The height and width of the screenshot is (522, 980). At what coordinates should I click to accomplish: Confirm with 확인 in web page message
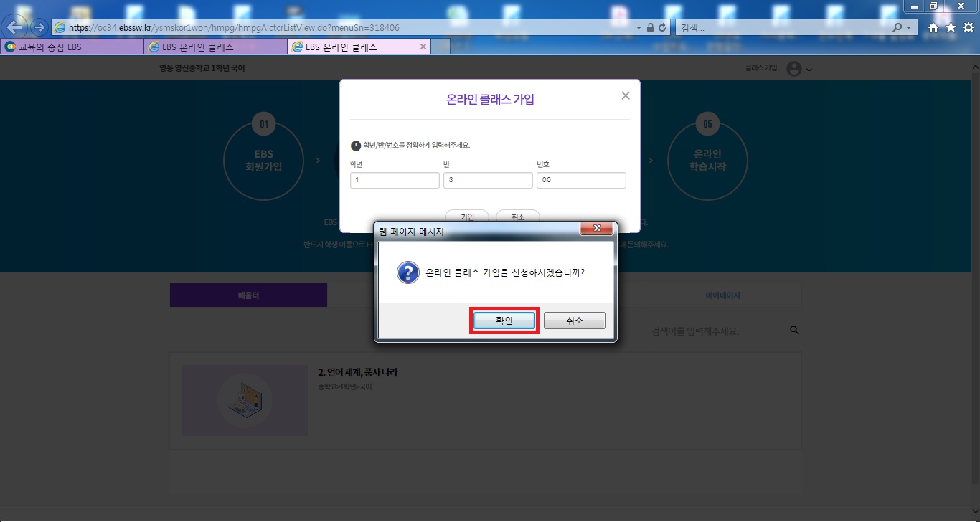tap(504, 321)
